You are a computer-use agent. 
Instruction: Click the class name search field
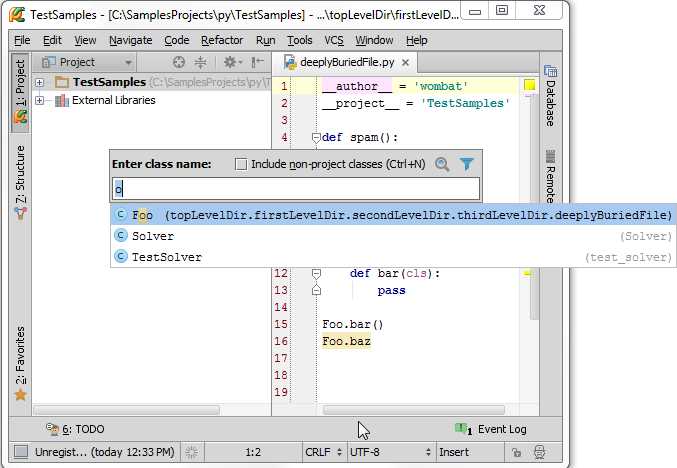(x=296, y=189)
